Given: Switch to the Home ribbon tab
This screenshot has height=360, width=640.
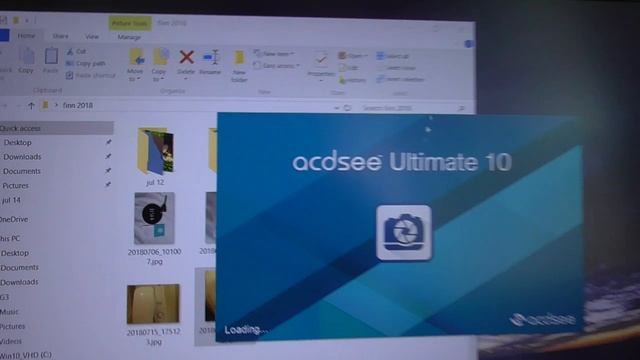Looking at the screenshot, I should (26, 36).
